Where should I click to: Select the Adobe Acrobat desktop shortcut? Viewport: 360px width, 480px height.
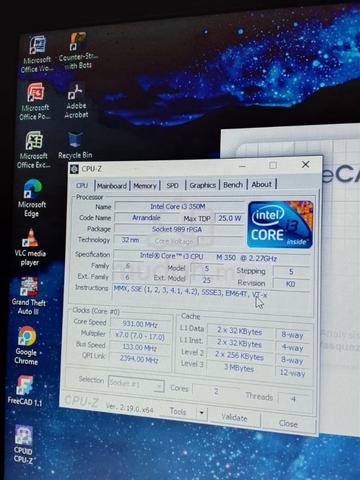click(x=76, y=101)
